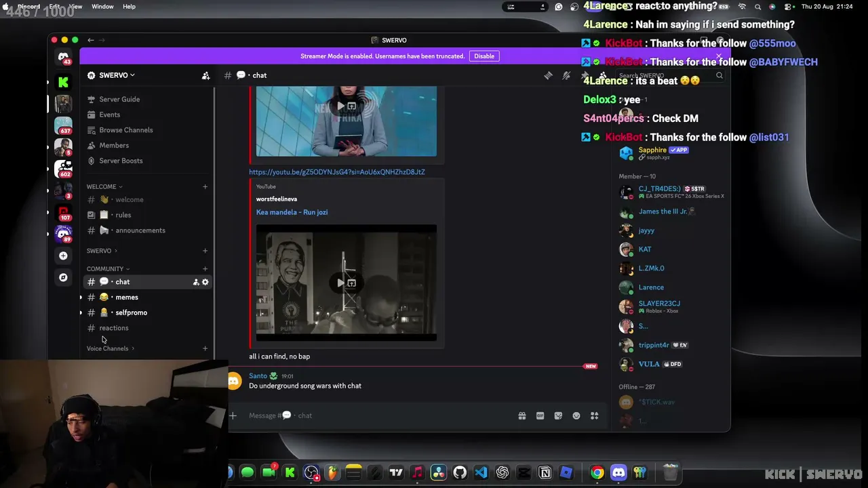
Task: Disable Streamer Mode button
Action: (x=484, y=56)
